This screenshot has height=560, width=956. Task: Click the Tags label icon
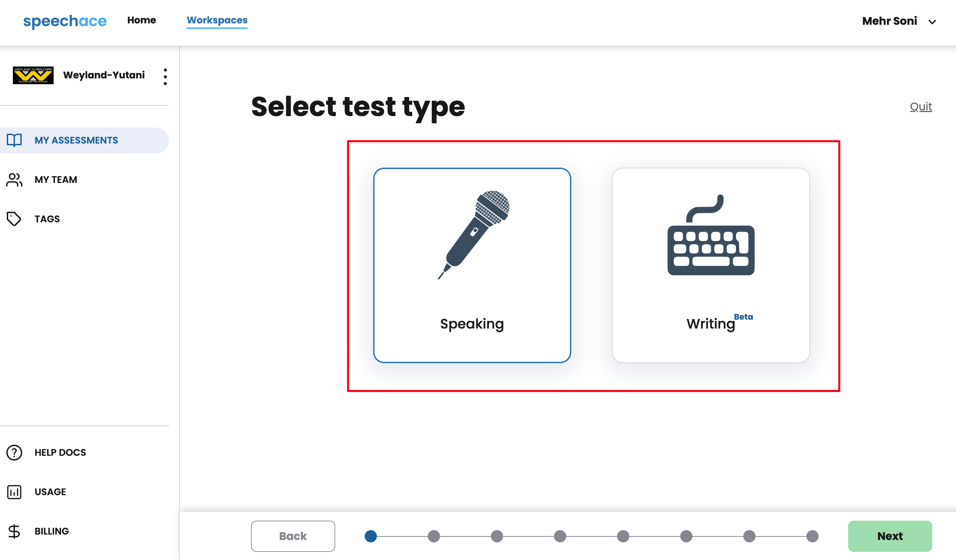coord(14,219)
